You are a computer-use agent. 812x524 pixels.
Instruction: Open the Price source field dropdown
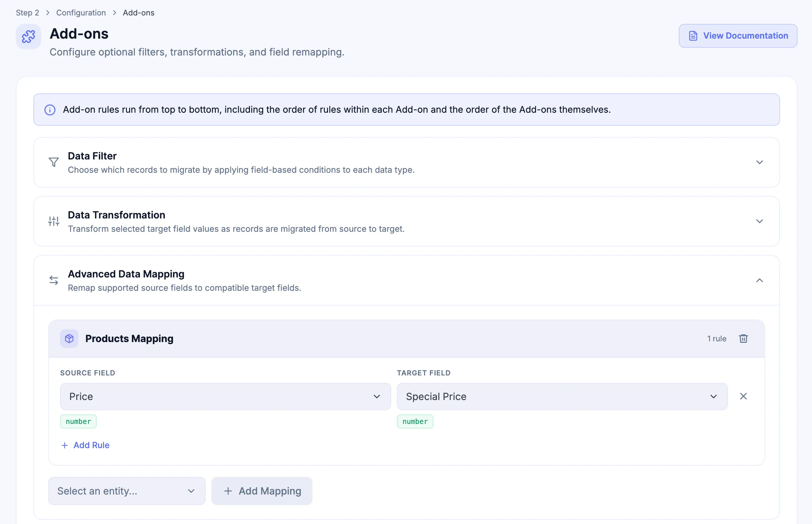coord(225,397)
